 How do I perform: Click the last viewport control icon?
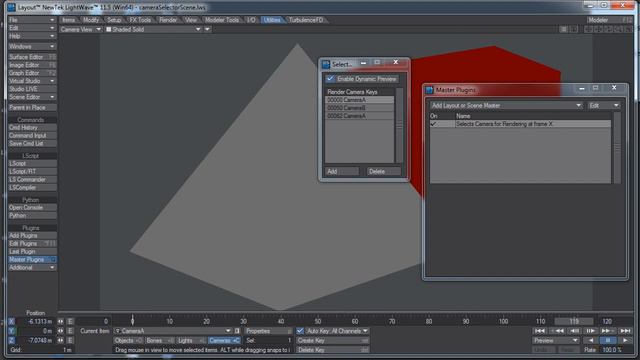click(628, 29)
